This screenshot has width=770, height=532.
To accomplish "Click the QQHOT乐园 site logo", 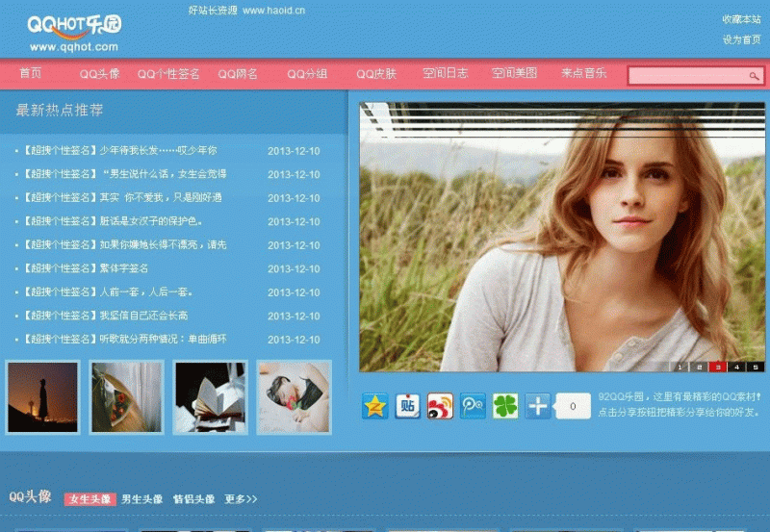I will 74,27.
